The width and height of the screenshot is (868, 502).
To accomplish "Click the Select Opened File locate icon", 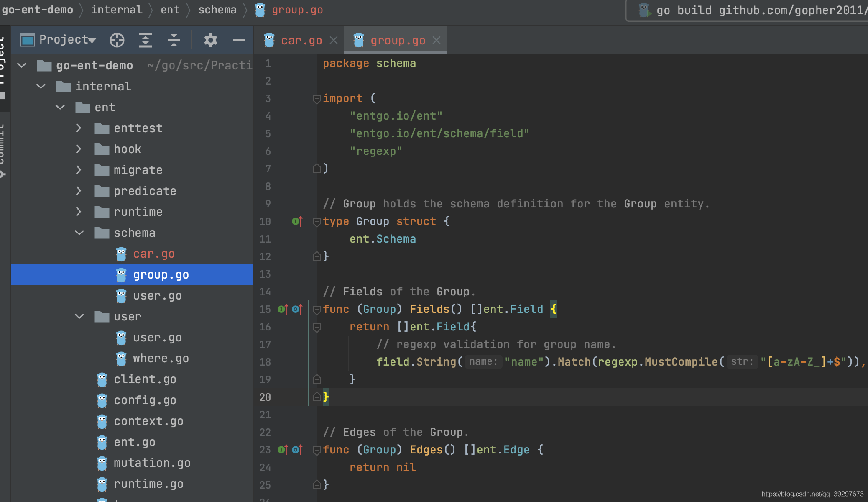I will click(x=117, y=40).
